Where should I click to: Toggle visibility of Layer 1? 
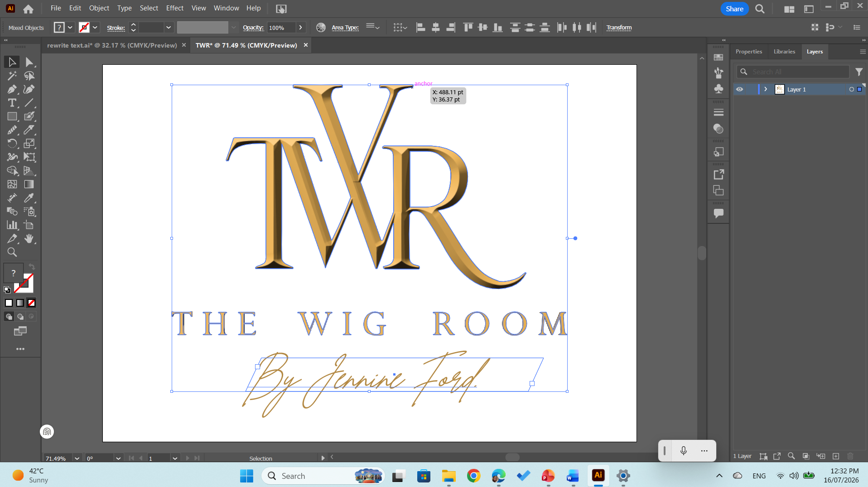(x=739, y=89)
